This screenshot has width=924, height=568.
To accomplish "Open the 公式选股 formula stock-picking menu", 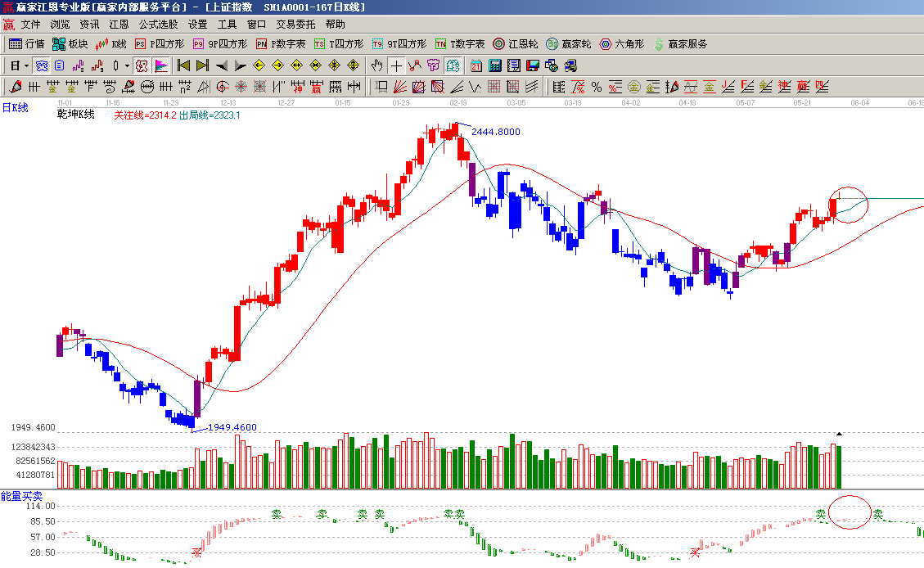I will pos(158,25).
